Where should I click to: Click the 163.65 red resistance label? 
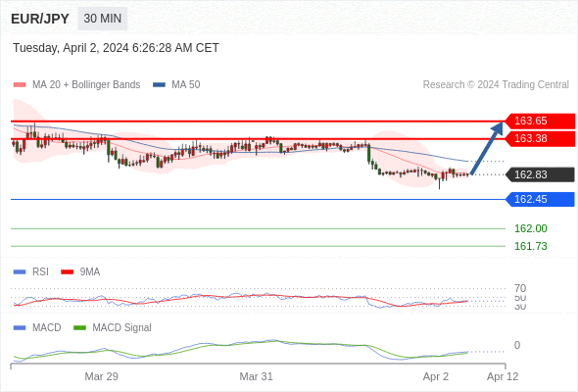click(540, 121)
